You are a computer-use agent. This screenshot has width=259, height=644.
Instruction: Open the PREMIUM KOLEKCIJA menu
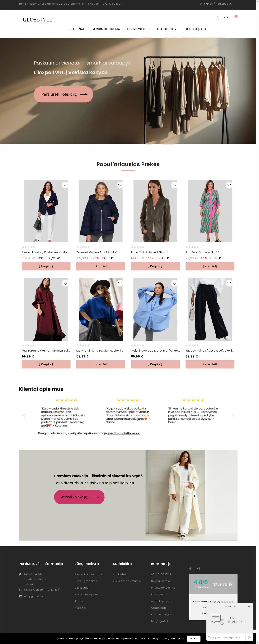point(105,29)
